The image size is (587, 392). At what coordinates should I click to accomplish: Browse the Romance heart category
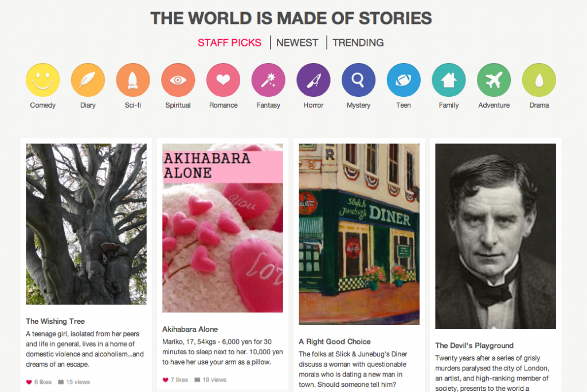tap(223, 80)
